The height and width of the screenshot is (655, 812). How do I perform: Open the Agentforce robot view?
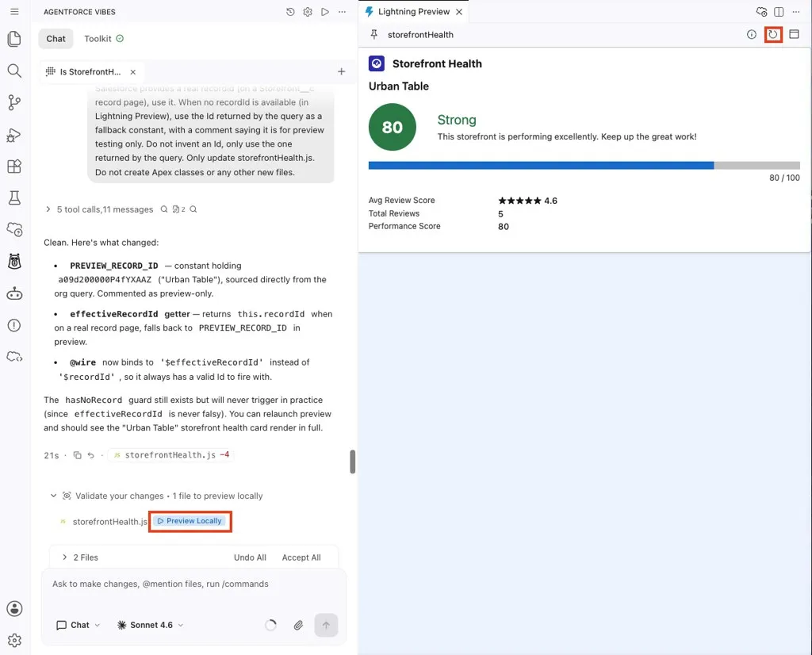[x=14, y=293]
